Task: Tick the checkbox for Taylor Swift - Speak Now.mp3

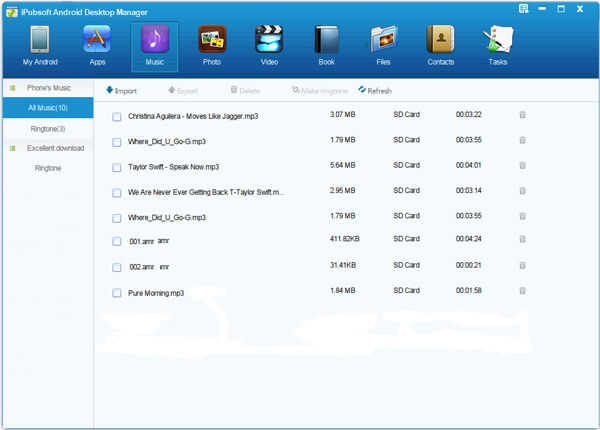Action: [x=117, y=168]
